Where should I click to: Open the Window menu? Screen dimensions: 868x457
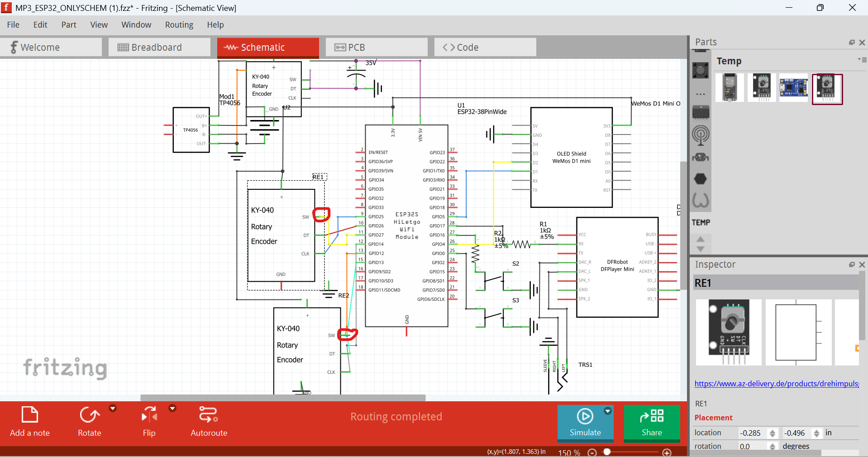pyautogui.click(x=136, y=25)
